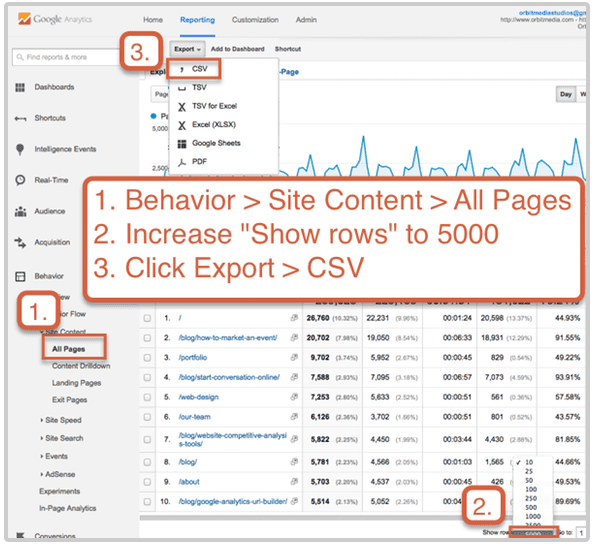
Task: Select the Day graph interval button
Action: [566, 94]
